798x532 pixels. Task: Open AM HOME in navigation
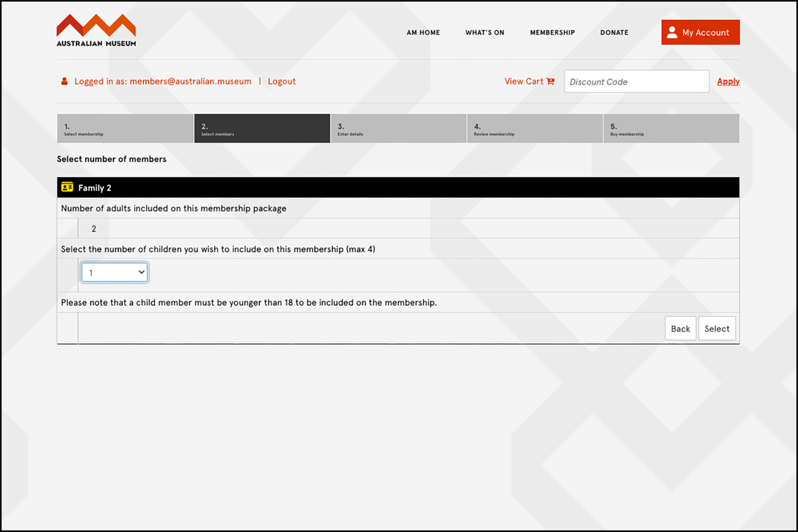point(423,33)
